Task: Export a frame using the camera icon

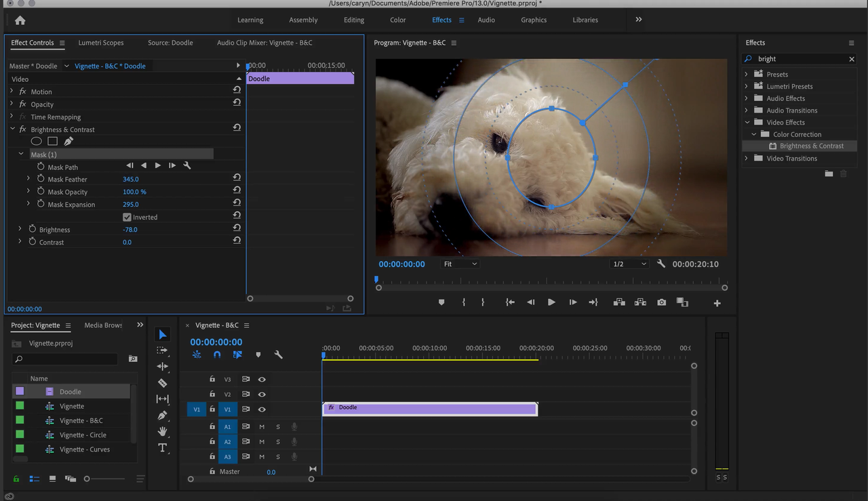Action: [661, 302]
